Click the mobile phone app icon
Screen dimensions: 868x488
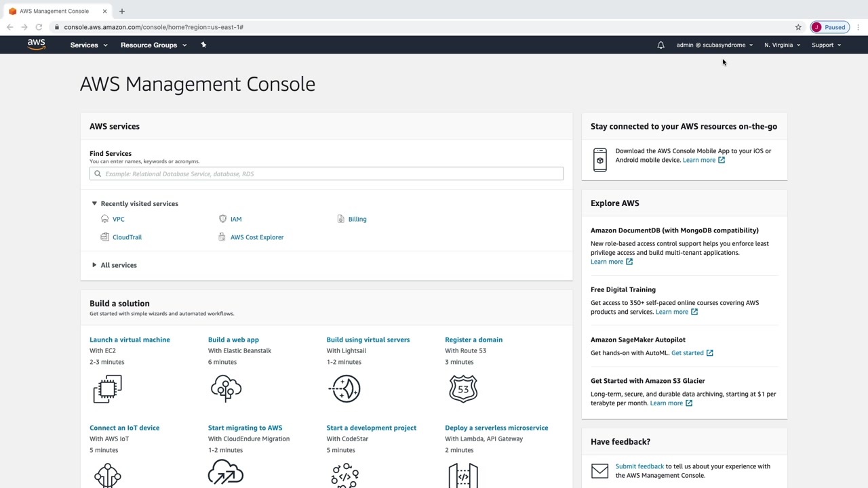[x=600, y=160]
